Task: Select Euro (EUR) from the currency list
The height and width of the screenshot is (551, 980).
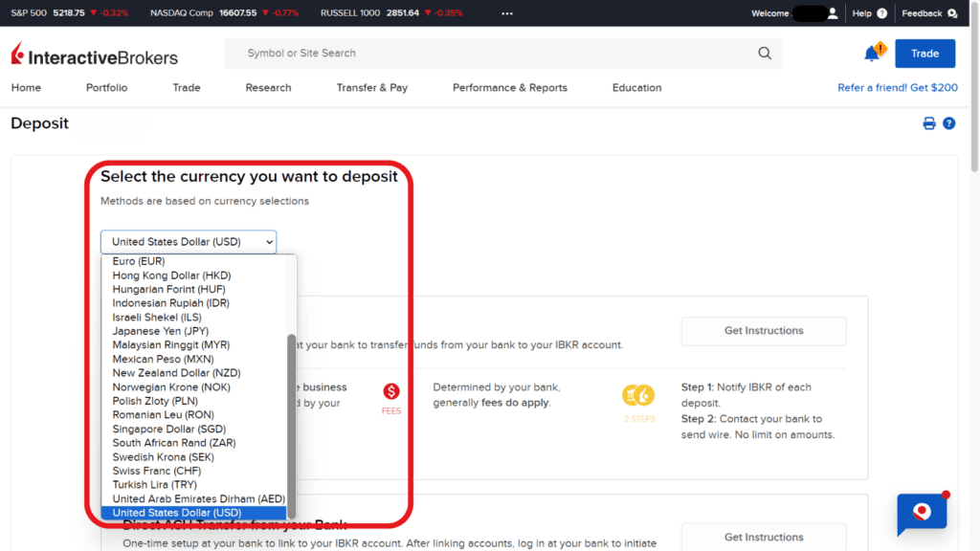Action: tap(138, 260)
